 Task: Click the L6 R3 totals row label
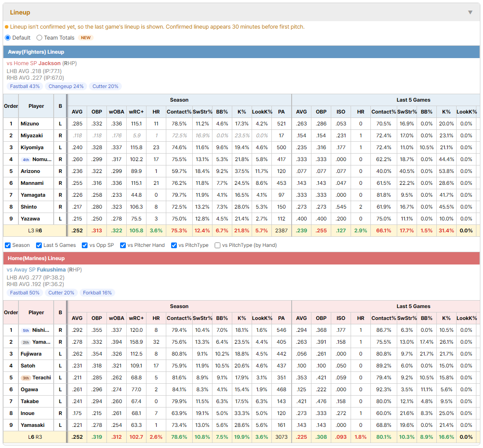pyautogui.click(x=35, y=437)
